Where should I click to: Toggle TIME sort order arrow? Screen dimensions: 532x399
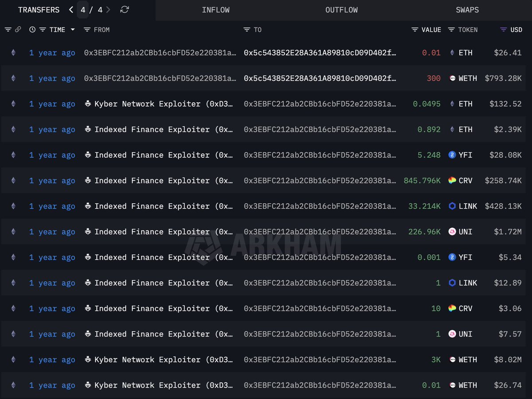point(73,30)
